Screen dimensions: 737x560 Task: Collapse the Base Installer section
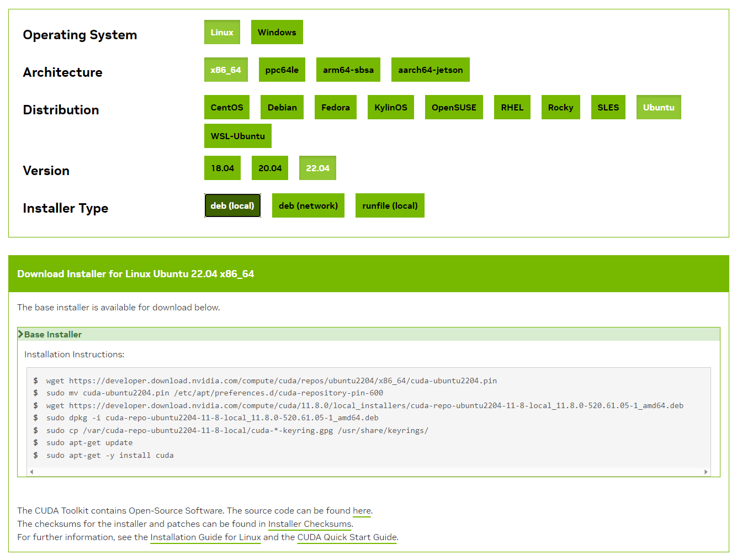coord(369,334)
